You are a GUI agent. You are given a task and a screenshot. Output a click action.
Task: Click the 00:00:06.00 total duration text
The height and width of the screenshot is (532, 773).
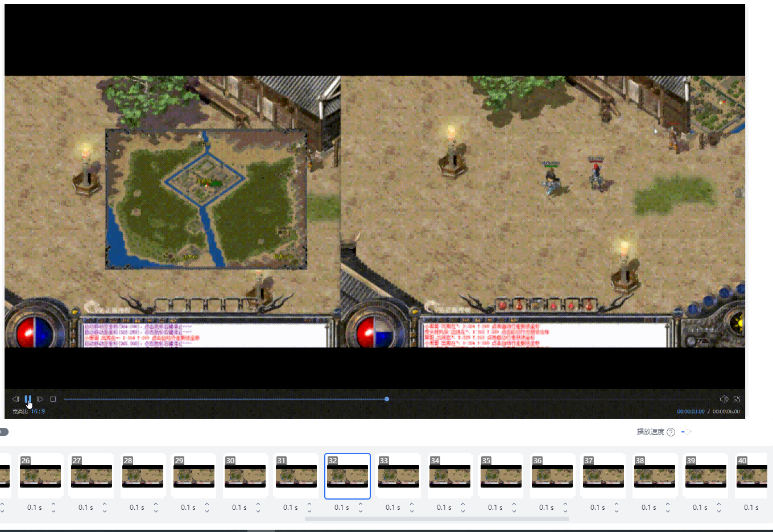tap(726, 411)
